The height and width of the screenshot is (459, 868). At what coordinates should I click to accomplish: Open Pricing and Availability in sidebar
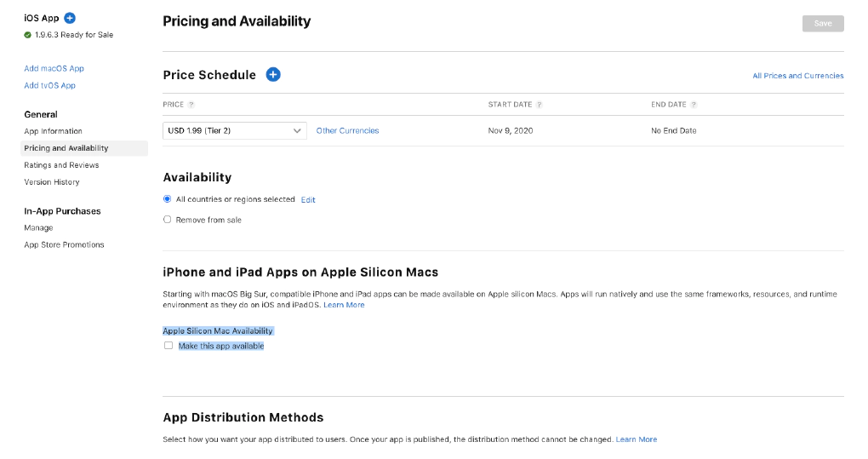[66, 148]
